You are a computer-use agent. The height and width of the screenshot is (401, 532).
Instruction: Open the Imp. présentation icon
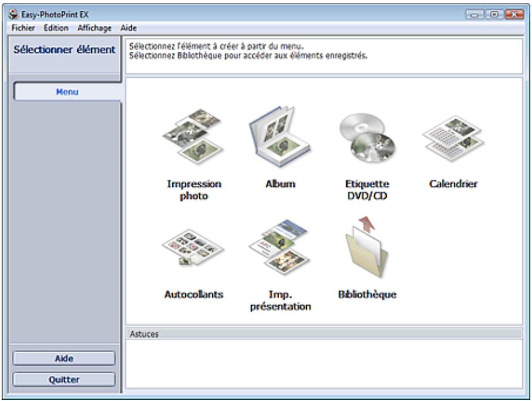point(280,248)
